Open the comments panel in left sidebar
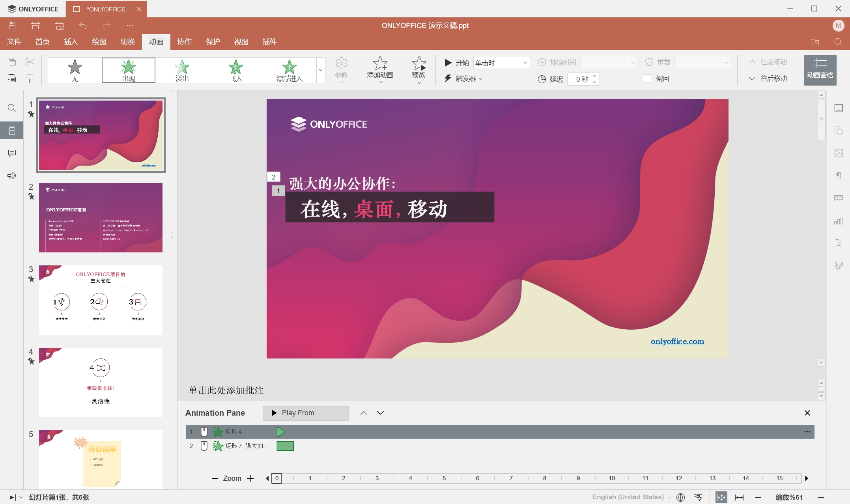Viewport: 850px width, 504px height. tap(12, 153)
